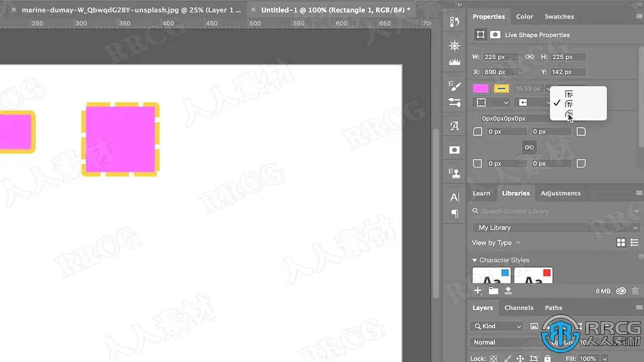Open the Navigator panel ship-wheel icon
644x362 pixels.
pyautogui.click(x=455, y=46)
